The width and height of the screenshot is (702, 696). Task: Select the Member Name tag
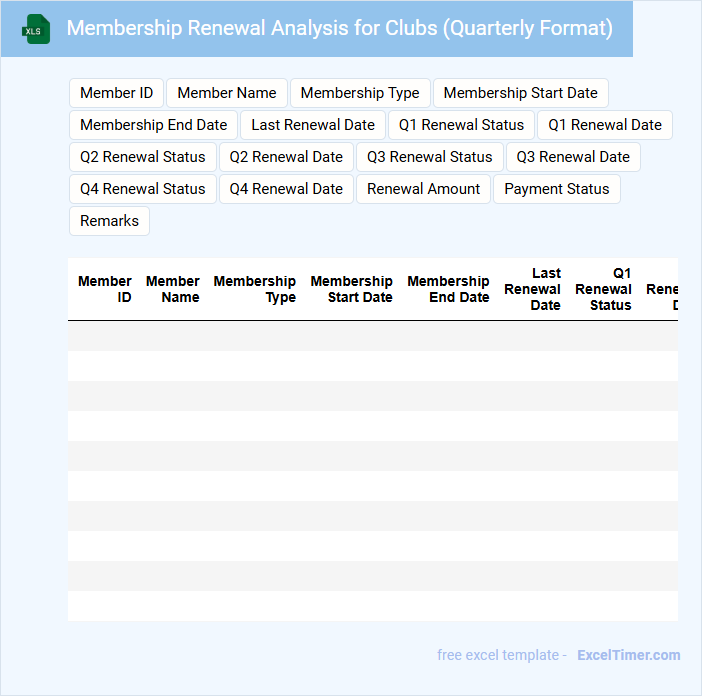[x=227, y=93]
